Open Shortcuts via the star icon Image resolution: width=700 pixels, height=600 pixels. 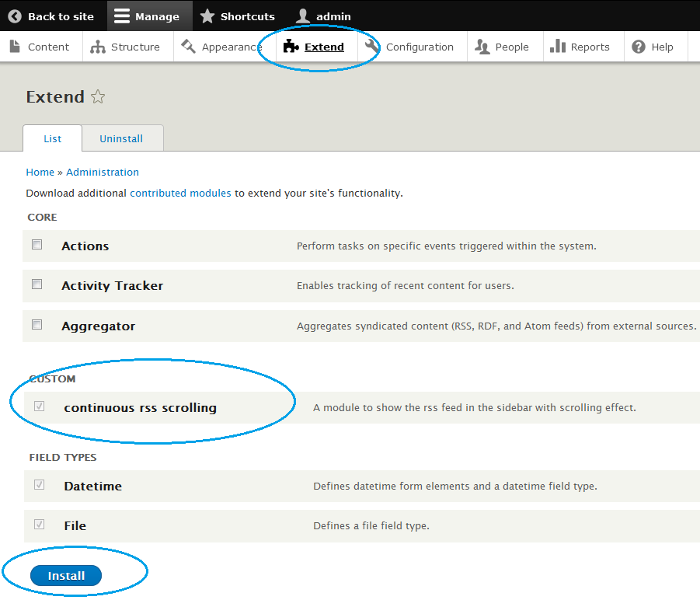pos(207,16)
